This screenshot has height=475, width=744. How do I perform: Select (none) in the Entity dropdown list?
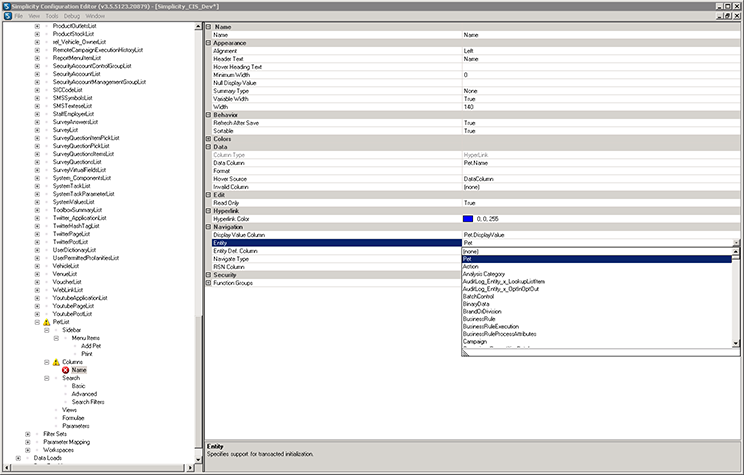596,251
